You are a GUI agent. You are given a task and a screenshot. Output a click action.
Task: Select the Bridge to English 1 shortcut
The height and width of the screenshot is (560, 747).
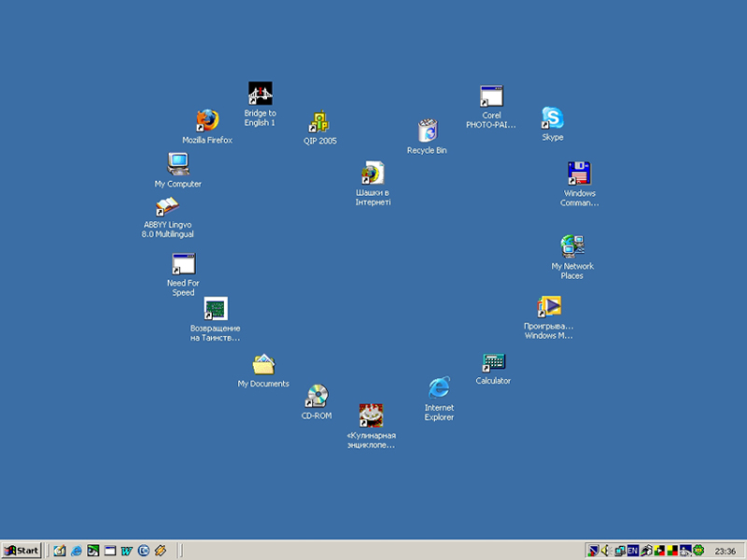(x=261, y=105)
